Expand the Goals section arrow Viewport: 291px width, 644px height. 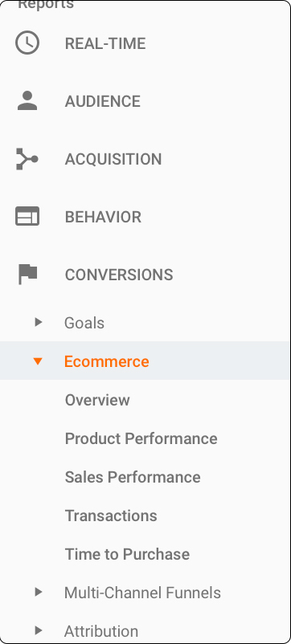[x=39, y=322]
